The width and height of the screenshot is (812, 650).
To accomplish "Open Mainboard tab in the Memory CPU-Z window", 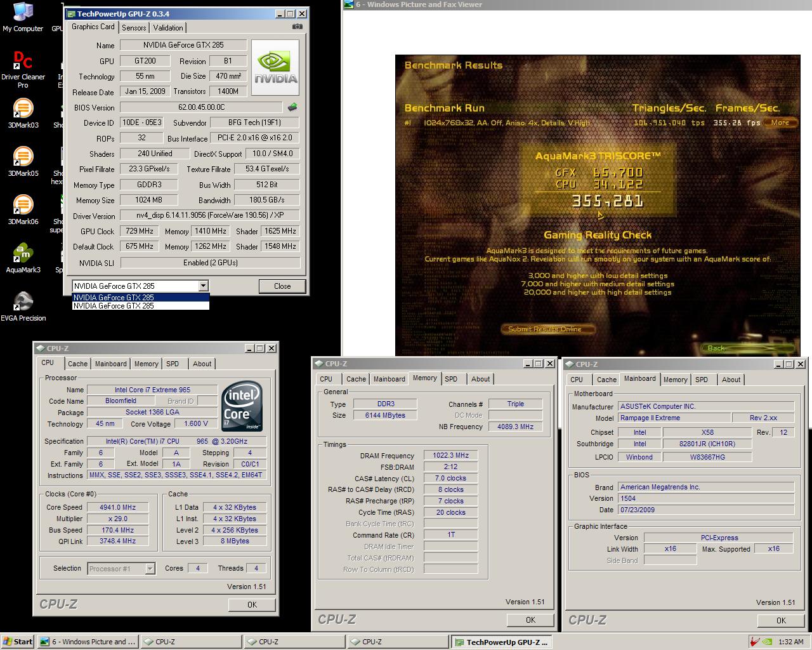I will click(x=389, y=379).
